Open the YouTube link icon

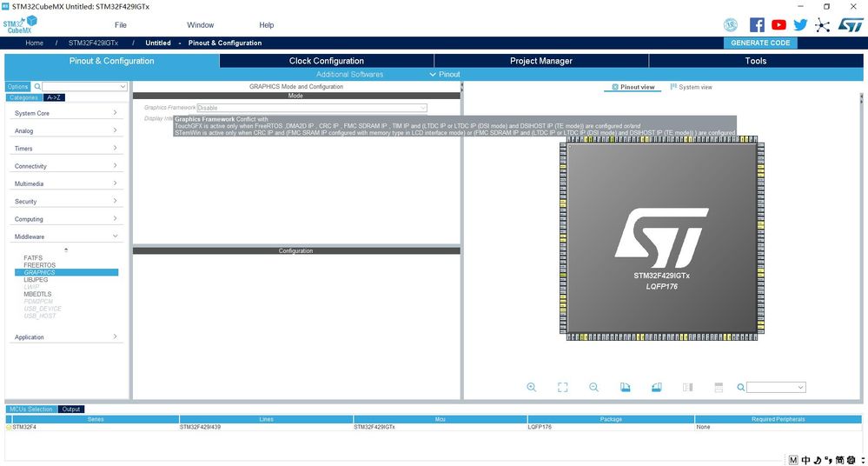click(779, 25)
